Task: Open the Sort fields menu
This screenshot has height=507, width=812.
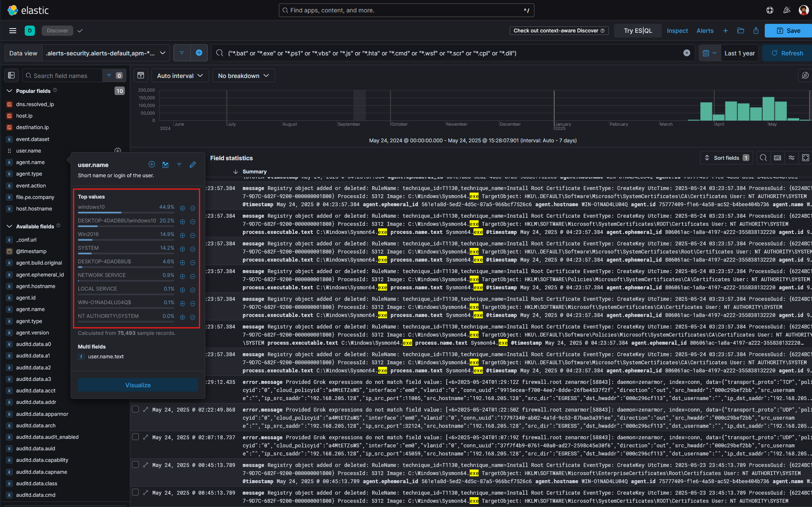Action: (727, 158)
